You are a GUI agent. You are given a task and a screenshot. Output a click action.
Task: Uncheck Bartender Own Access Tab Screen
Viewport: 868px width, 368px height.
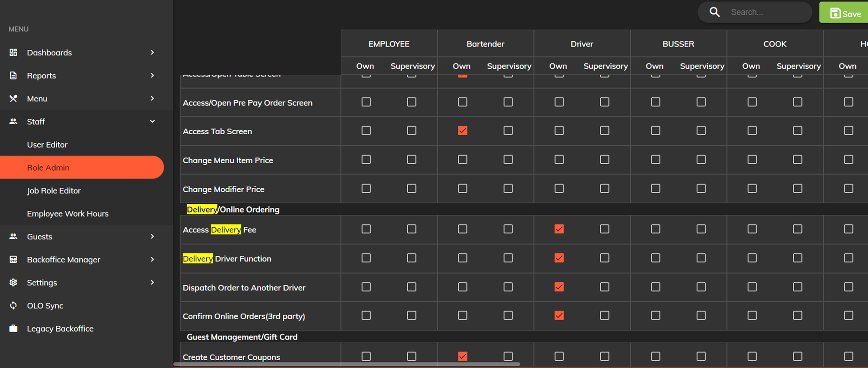(463, 131)
